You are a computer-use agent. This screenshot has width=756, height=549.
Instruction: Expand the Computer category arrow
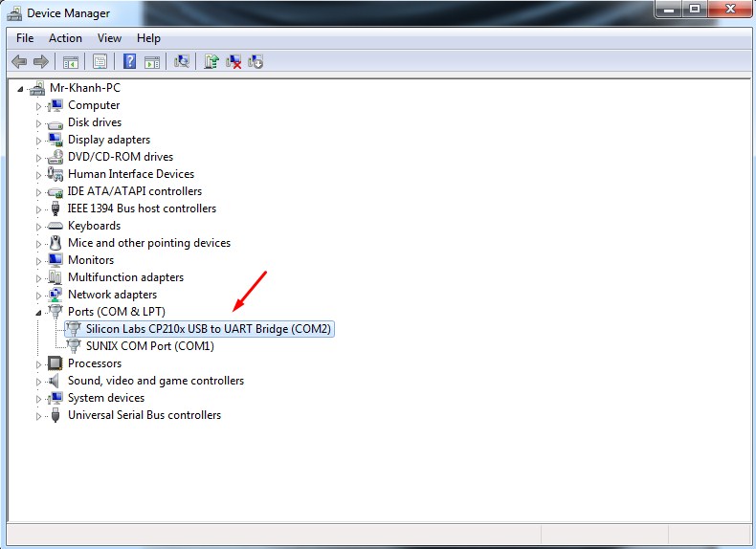coord(38,106)
